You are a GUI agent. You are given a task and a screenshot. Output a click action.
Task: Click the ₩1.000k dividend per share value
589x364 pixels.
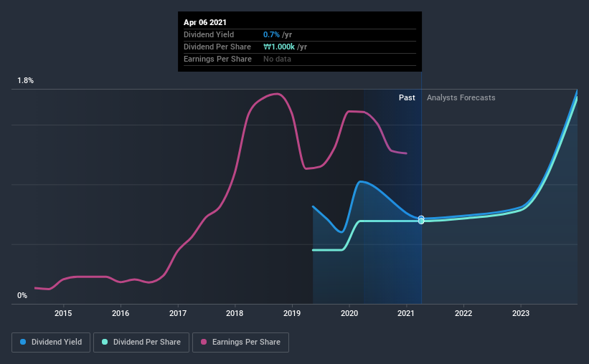pos(279,47)
